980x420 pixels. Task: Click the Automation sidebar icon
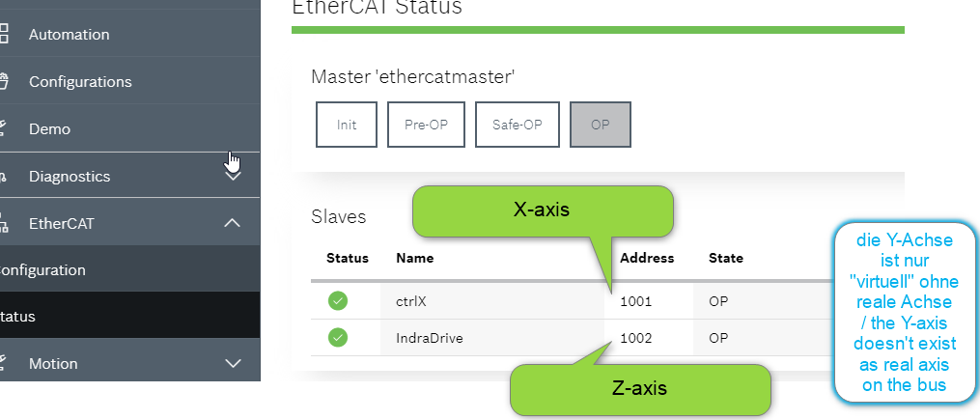pyautogui.click(x=4, y=35)
